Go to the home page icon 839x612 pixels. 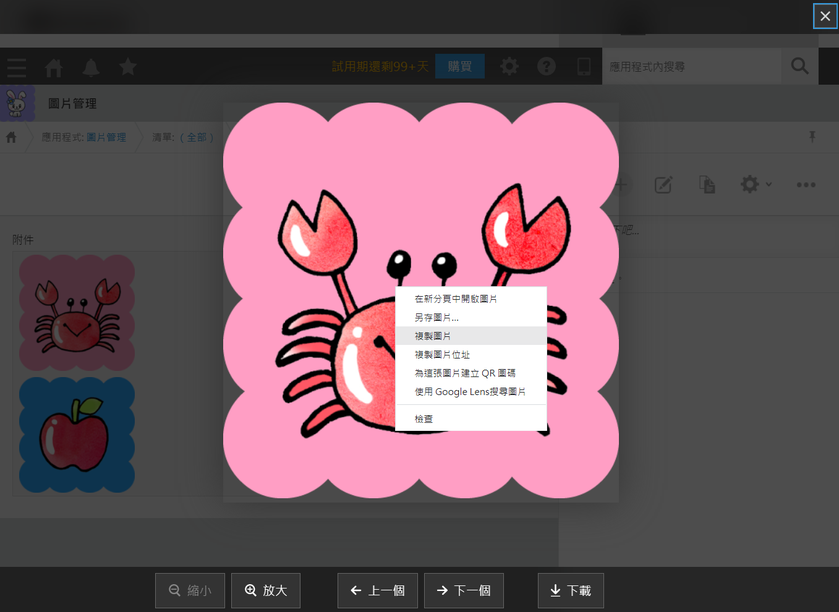(54, 67)
